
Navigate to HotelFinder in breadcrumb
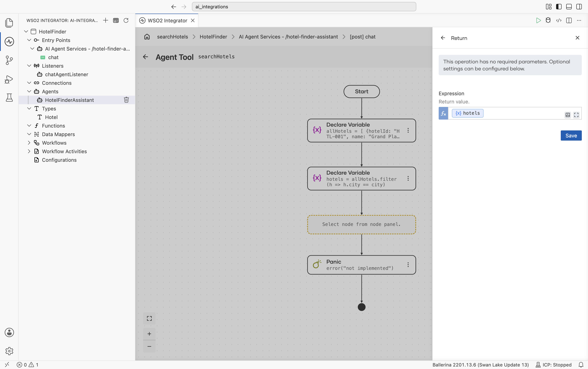pyautogui.click(x=213, y=37)
